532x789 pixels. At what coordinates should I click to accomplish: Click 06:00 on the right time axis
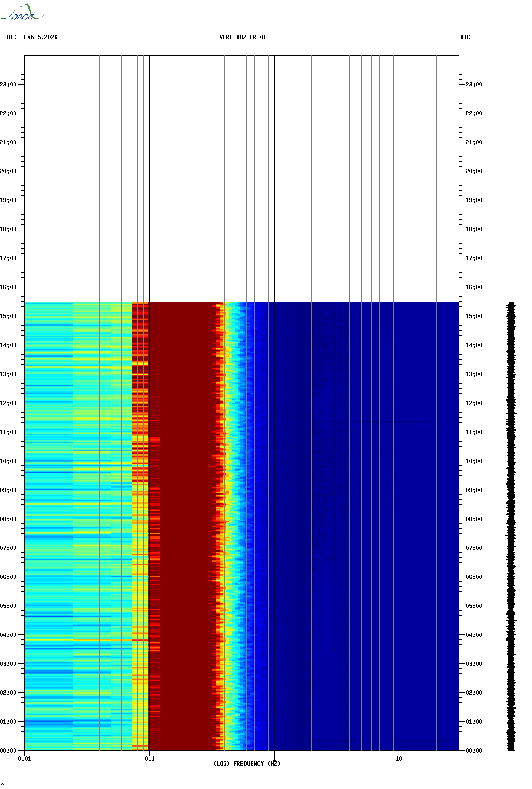tap(474, 577)
